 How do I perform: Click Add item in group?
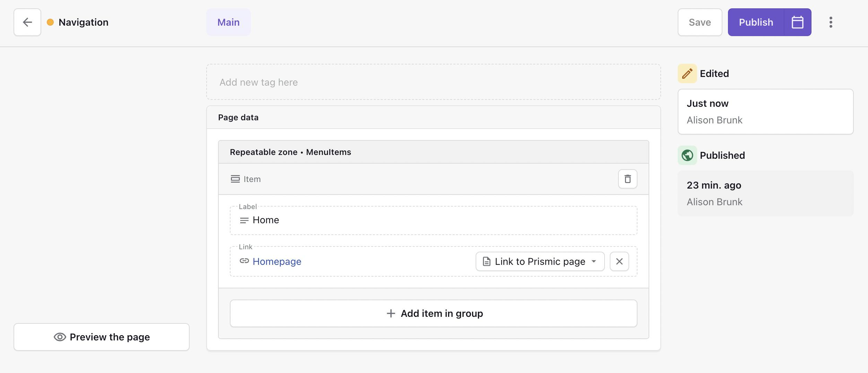coord(434,313)
